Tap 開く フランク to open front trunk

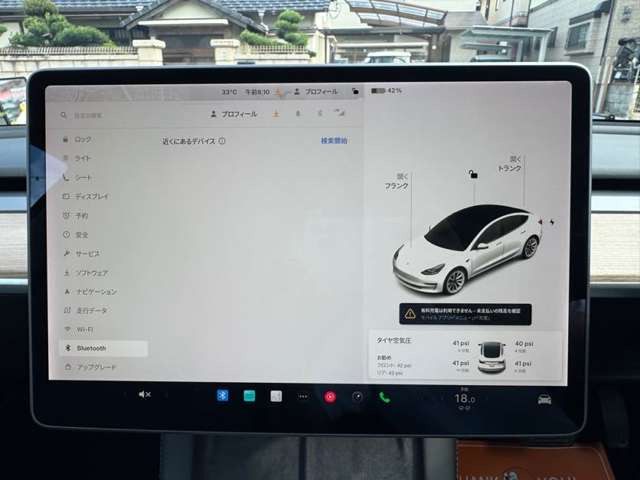coord(397,181)
